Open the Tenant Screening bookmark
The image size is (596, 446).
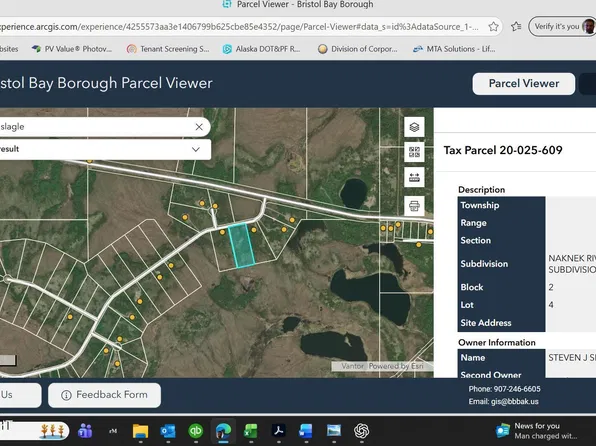pos(168,49)
